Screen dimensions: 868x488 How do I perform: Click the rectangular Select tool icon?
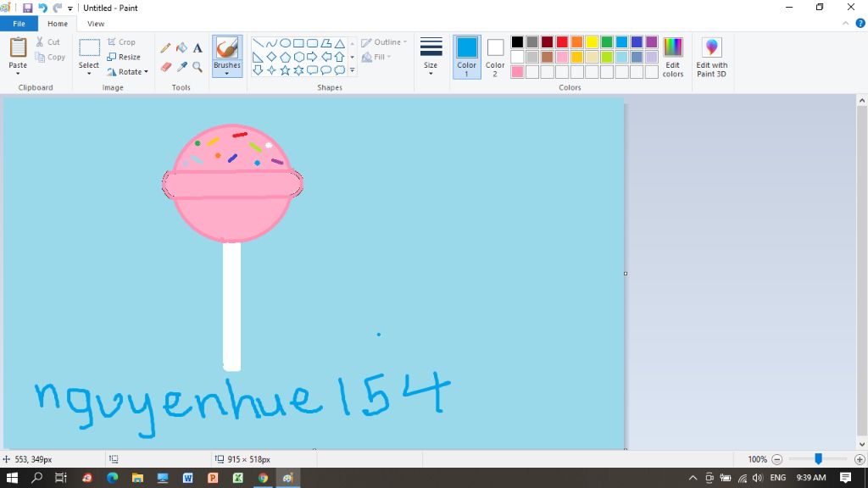tap(88, 48)
